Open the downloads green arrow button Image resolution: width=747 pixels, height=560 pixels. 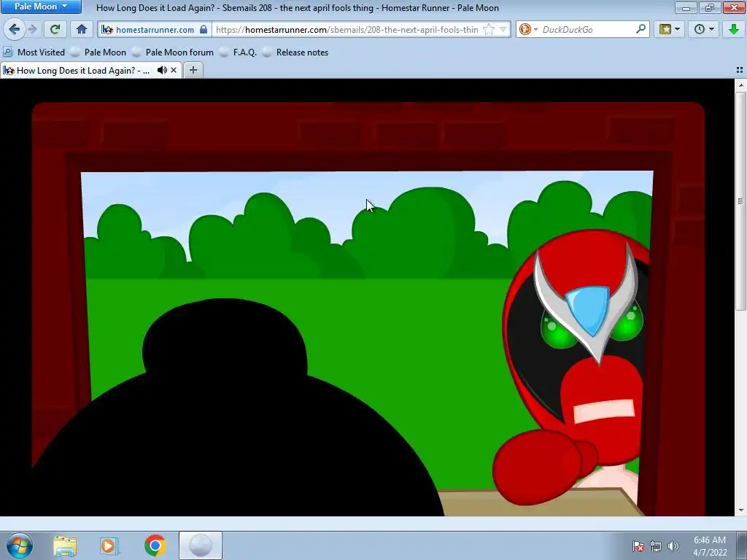[x=734, y=29]
